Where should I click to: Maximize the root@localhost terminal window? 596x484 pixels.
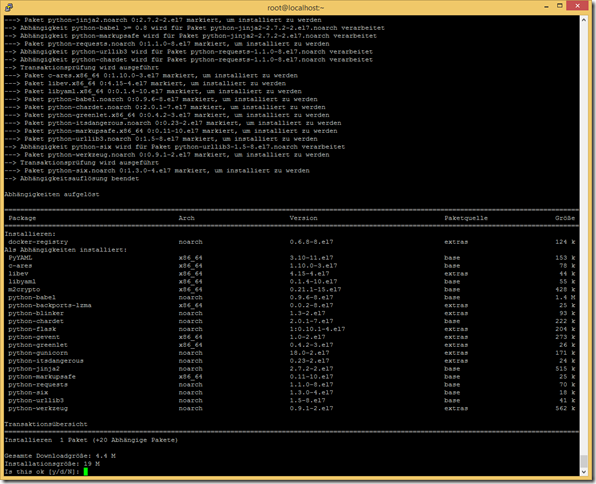[x=560, y=6]
